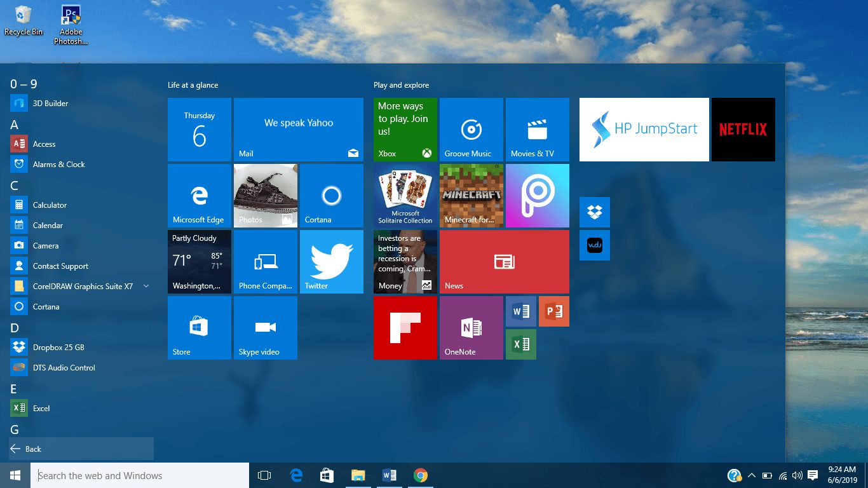This screenshot has height=488, width=868.
Task: Open the small PowerPoint tile
Action: (x=554, y=311)
